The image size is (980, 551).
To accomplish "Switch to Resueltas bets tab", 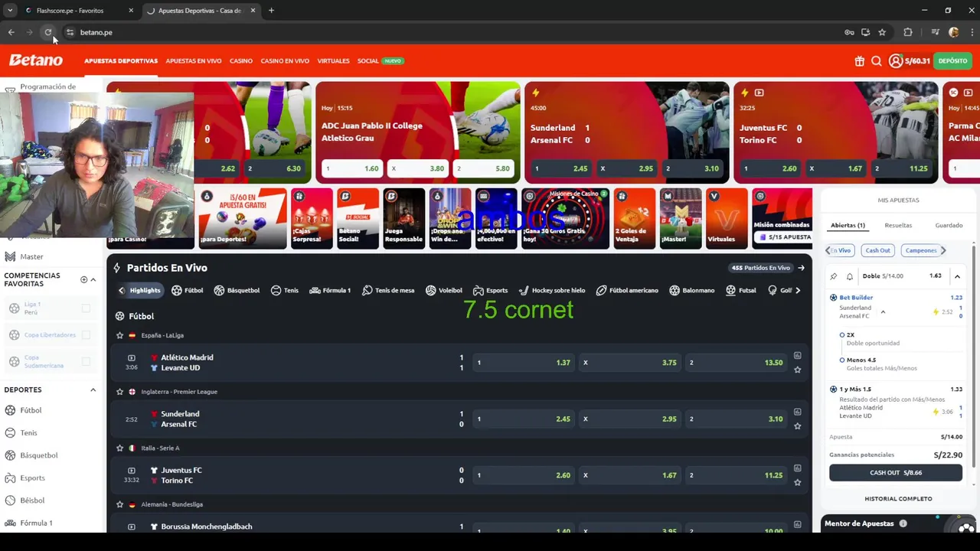I will click(898, 226).
